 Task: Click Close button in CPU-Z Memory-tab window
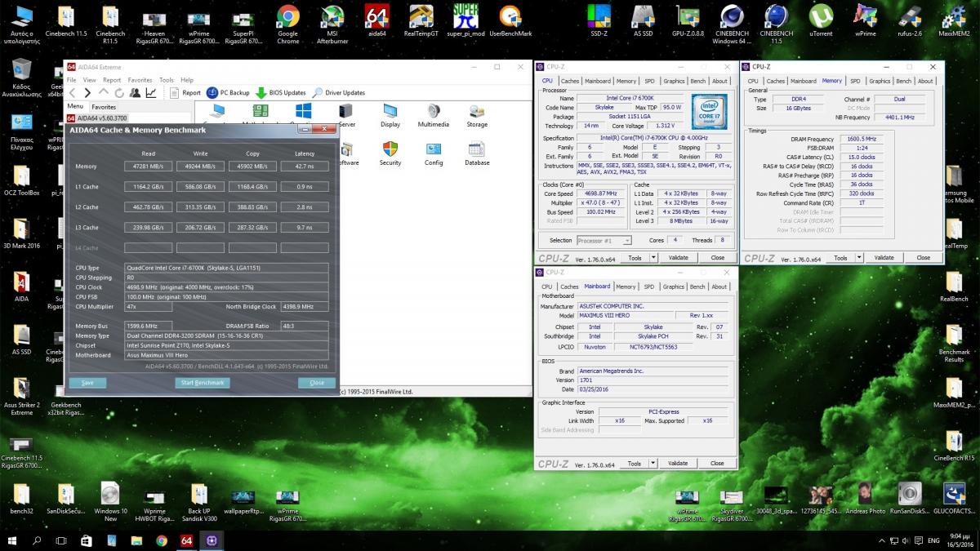(923, 258)
